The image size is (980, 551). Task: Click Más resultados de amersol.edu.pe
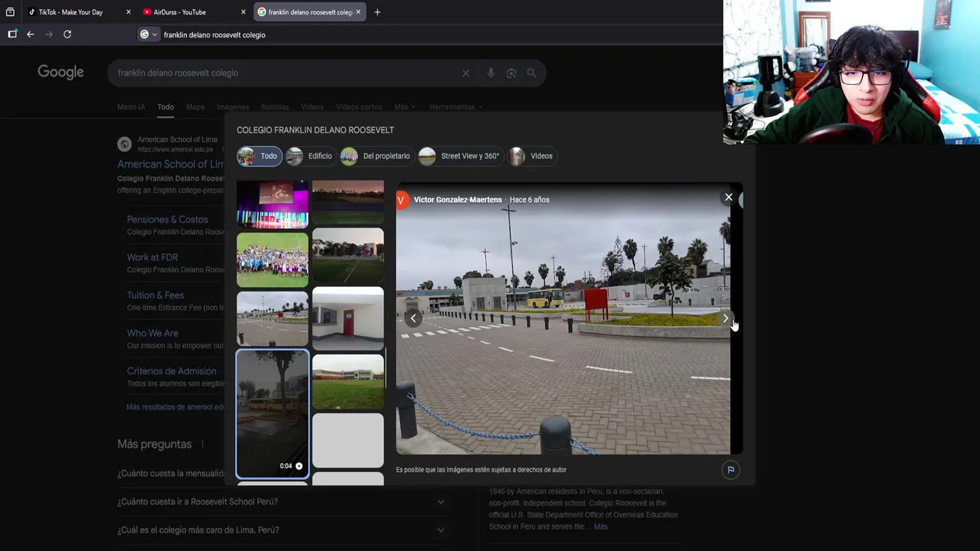[175, 407]
